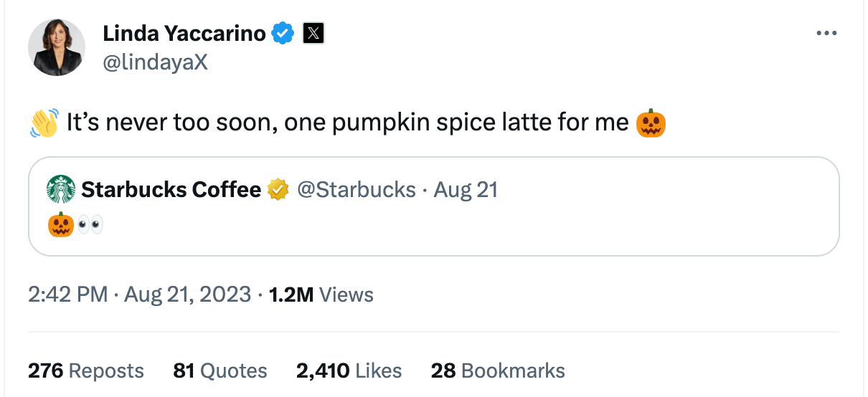Open the Starbucks Coffee account name
This screenshot has width=868, height=397.
click(171, 189)
